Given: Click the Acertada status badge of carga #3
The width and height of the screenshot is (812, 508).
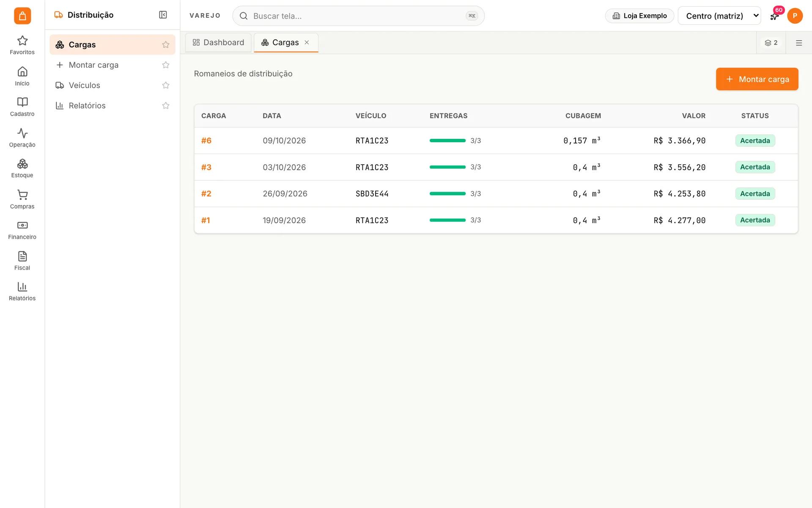Looking at the screenshot, I should (x=755, y=167).
